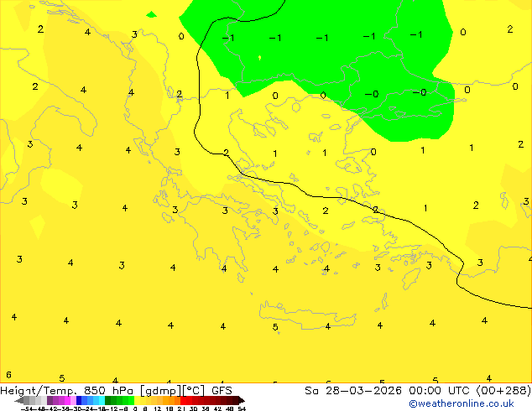This screenshot has width=532, height=411.
Task: Select the "(00+288)" forecast hour text
Action: pyautogui.click(x=503, y=391)
